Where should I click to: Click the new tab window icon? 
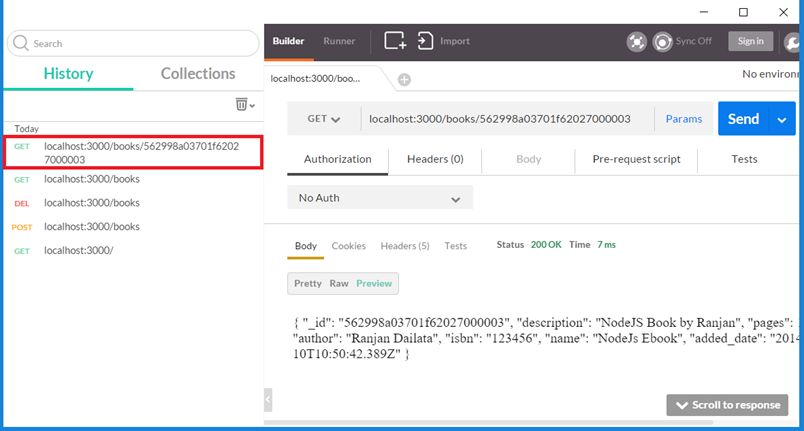tap(395, 40)
